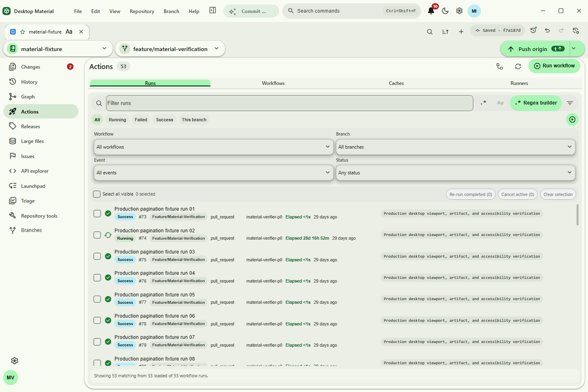The height and width of the screenshot is (392, 588).
Task: Click the Run workflow button
Action: 554,66
